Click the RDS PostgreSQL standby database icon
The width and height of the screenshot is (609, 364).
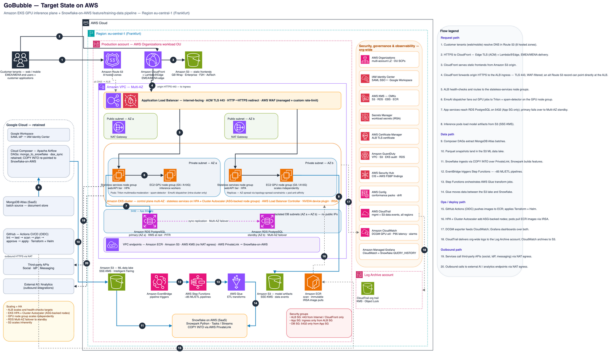pos(267,221)
